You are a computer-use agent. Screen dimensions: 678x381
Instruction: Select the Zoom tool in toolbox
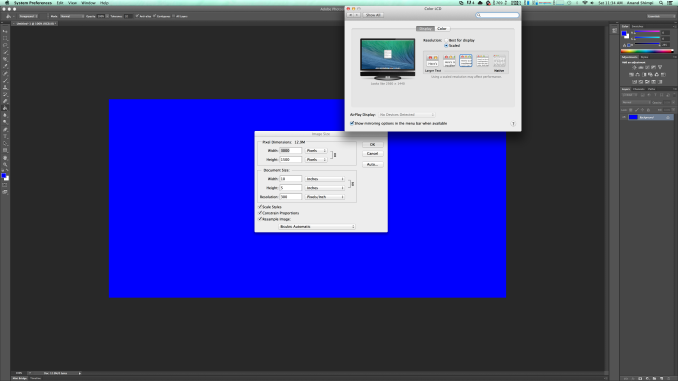[x=5, y=165]
